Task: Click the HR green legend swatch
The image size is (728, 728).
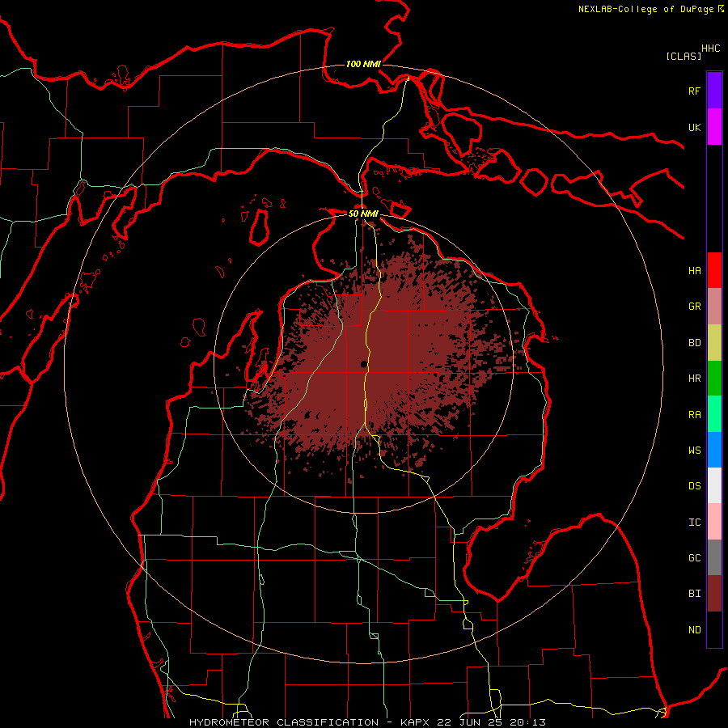Action: 714,379
